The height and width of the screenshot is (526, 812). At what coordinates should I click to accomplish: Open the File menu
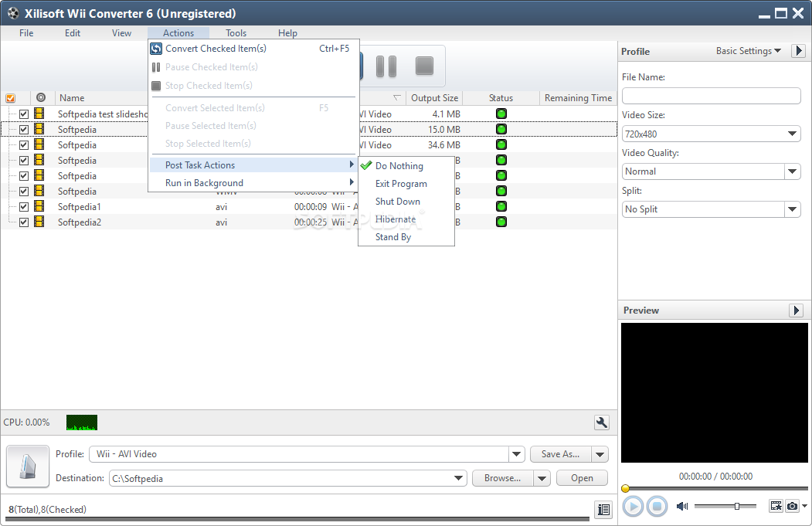tap(26, 33)
